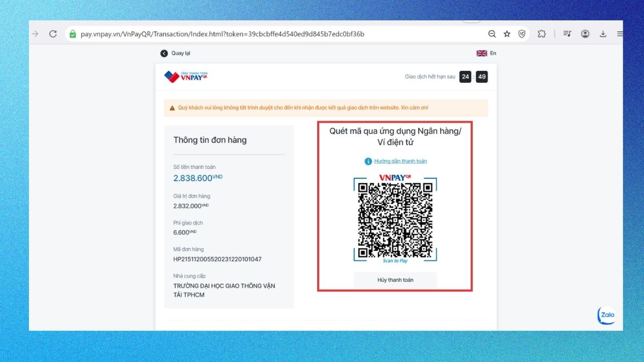Click the provider name TRƯỜNG ĐẠI HỌC GIAO THÔNG VẬN TẢI TPHCM
Viewport: 644px width, 362px height.
click(224, 290)
